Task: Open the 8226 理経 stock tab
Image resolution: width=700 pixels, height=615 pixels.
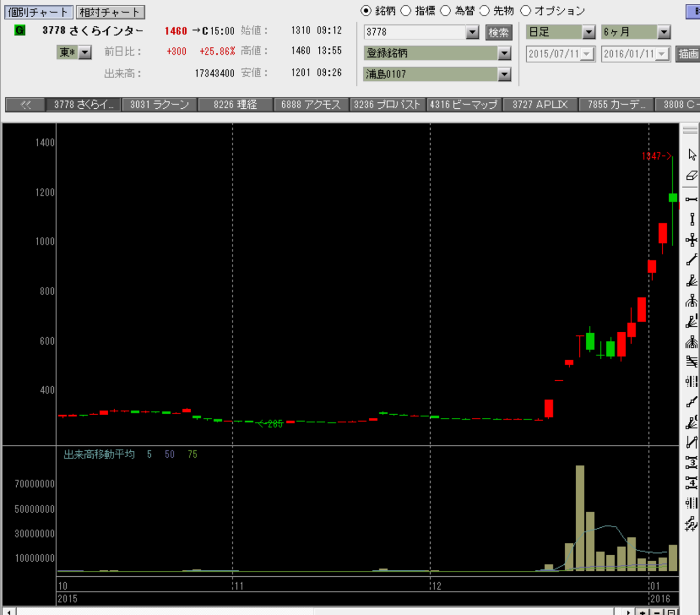Action: pos(235,104)
